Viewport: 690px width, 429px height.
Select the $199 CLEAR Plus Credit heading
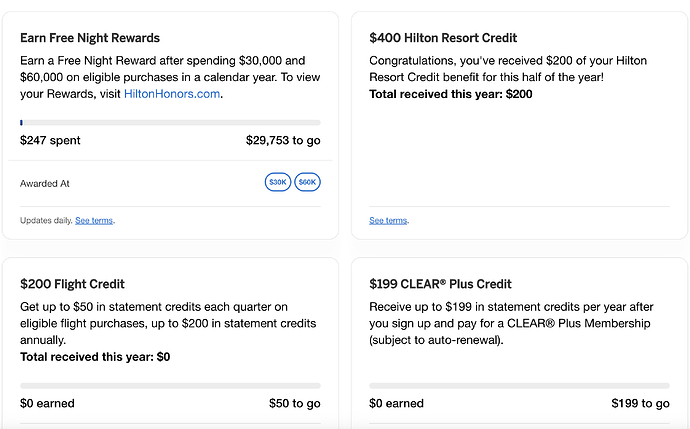(440, 284)
